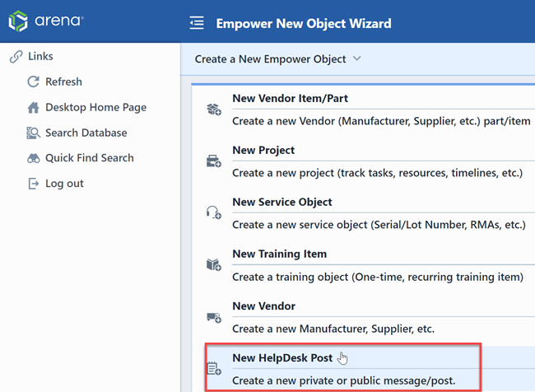Screen dimensions: 535x392
Task: Click the Empower New Object Wizard title
Action: (304, 23)
